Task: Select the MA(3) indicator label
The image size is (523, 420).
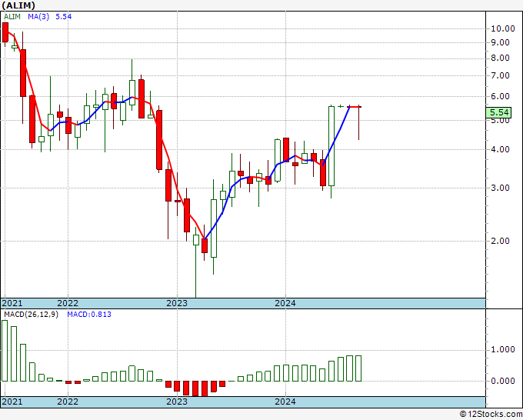Action: 38,16
